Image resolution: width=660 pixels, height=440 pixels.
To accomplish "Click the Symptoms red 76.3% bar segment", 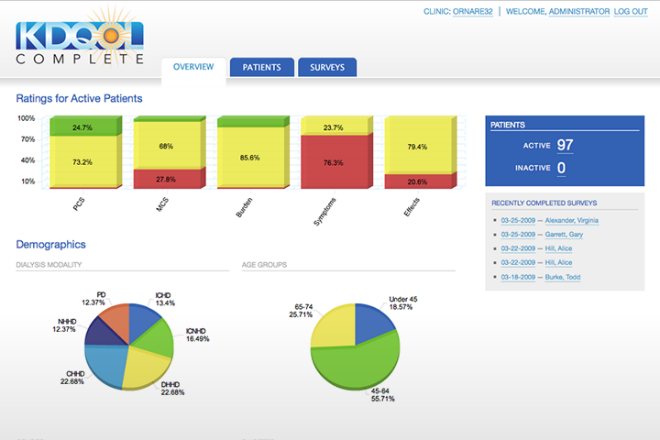I will click(333, 162).
